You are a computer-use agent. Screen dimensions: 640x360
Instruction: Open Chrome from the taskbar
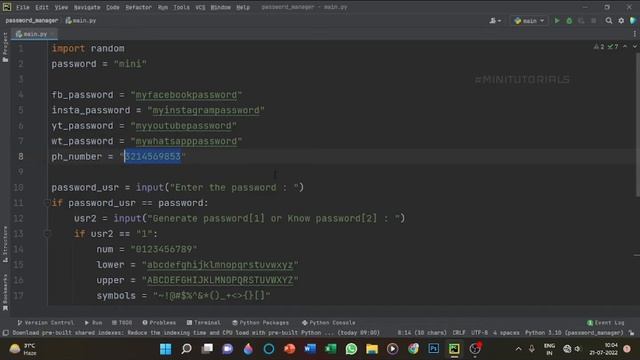[413, 349]
